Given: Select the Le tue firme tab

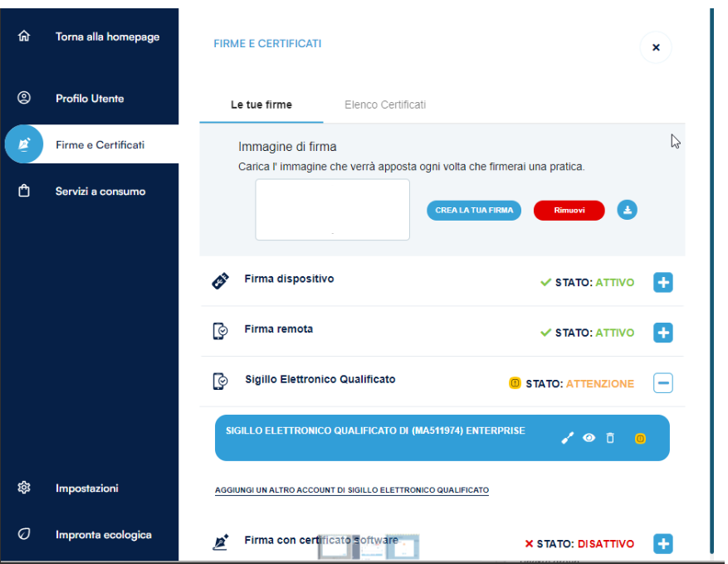Looking at the screenshot, I should point(261,105).
